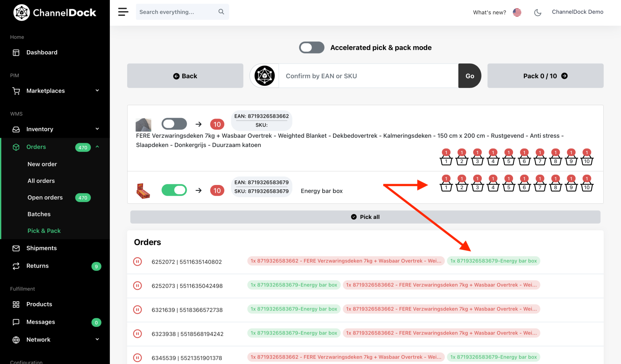Click the FERE blanket product thumbnail
Screen dimensions: 621x364
143,125
